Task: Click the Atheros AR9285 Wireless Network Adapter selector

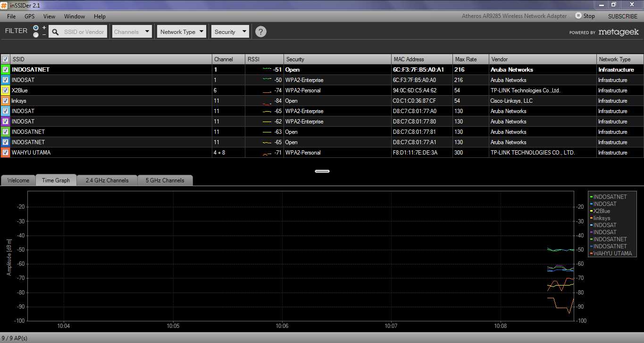Action: tap(514, 16)
